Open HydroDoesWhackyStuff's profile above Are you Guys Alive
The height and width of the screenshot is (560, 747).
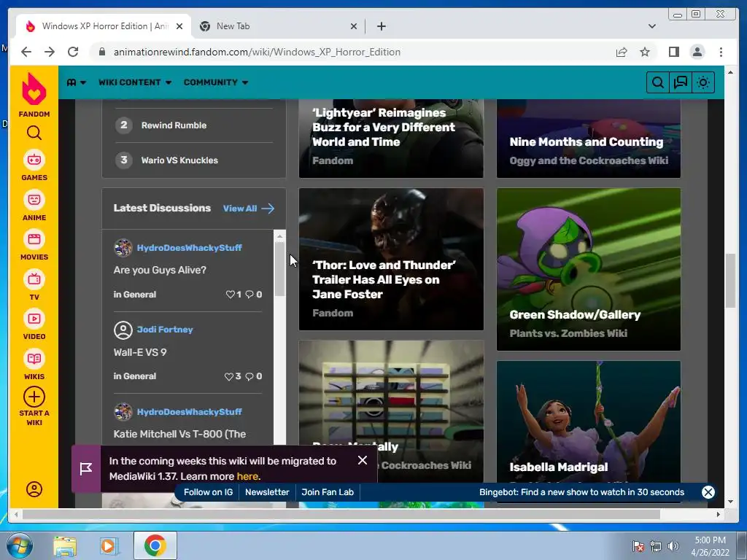point(189,248)
